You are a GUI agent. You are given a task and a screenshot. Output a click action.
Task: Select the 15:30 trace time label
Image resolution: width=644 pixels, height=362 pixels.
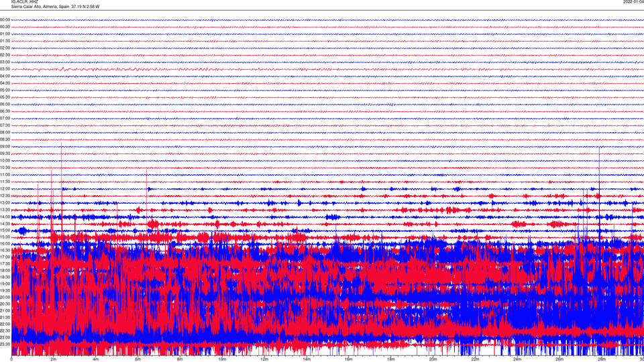tap(5, 237)
